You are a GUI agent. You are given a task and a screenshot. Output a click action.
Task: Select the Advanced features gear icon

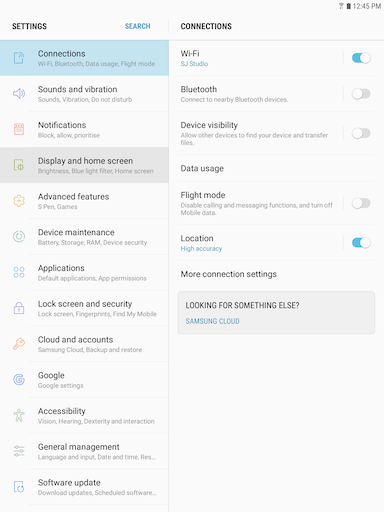point(19,201)
